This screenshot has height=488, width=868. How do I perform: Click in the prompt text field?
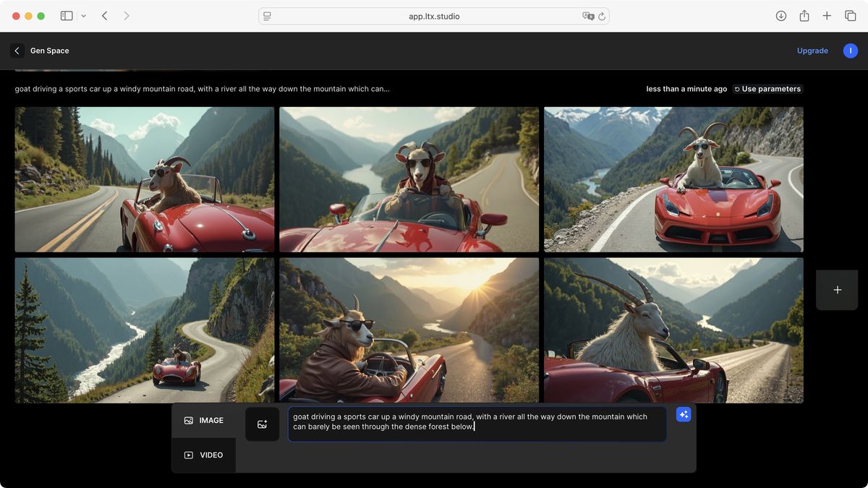pos(477,424)
